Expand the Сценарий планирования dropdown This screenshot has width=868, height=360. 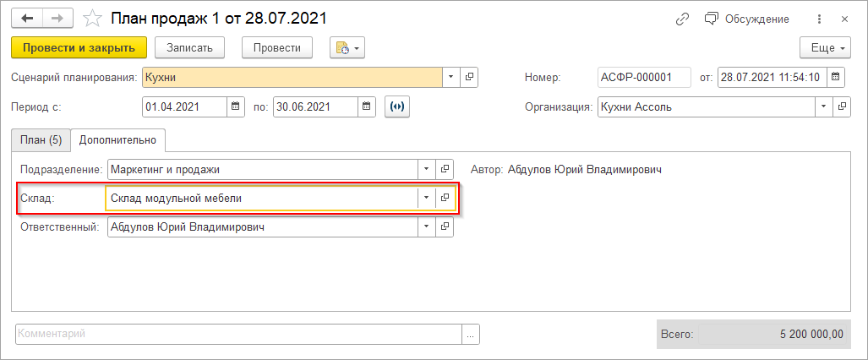[x=451, y=77]
